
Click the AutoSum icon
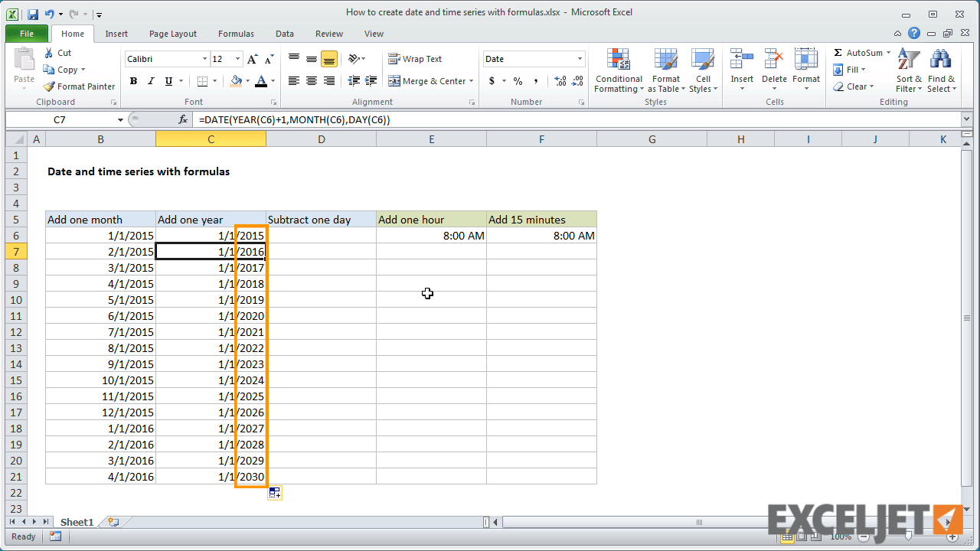pos(861,52)
